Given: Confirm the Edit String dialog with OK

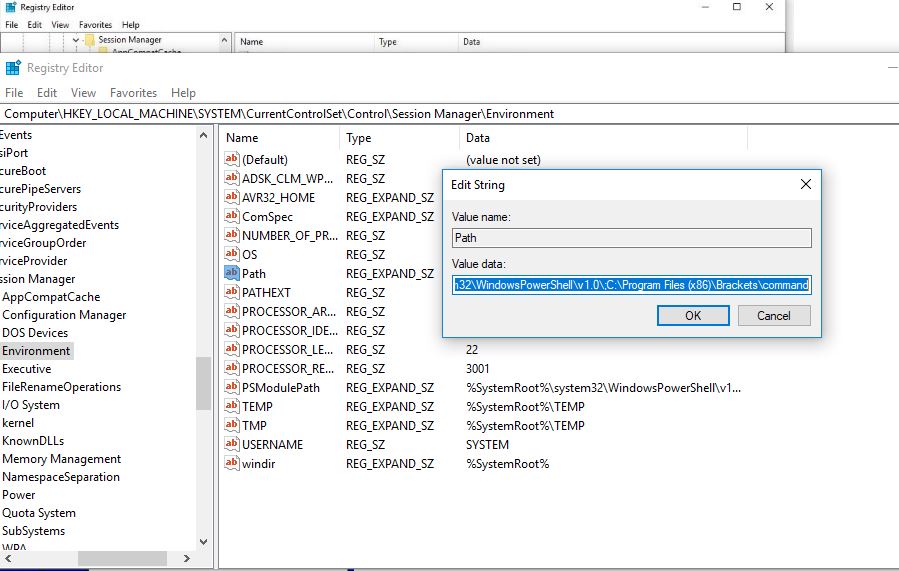Looking at the screenshot, I should 693,315.
